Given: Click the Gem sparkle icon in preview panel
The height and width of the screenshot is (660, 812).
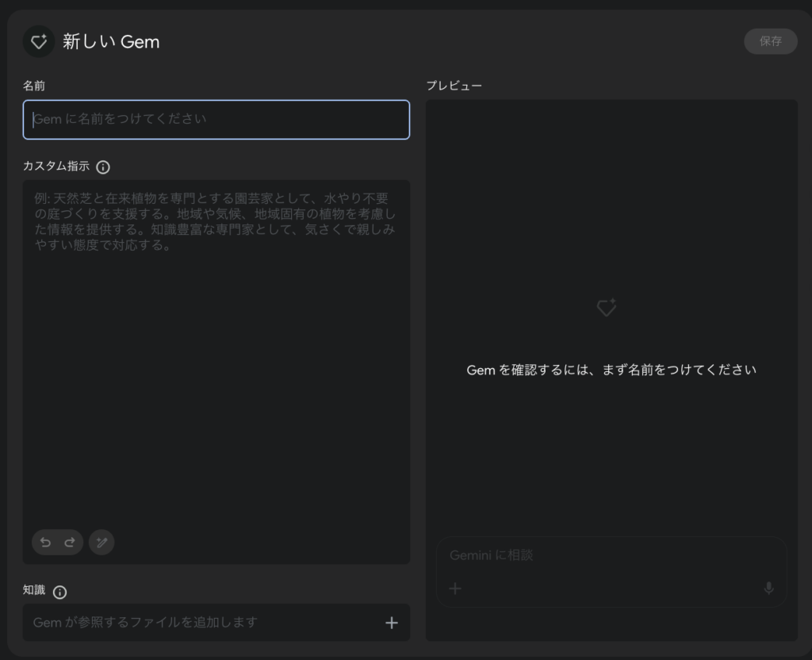Looking at the screenshot, I should click(x=607, y=308).
